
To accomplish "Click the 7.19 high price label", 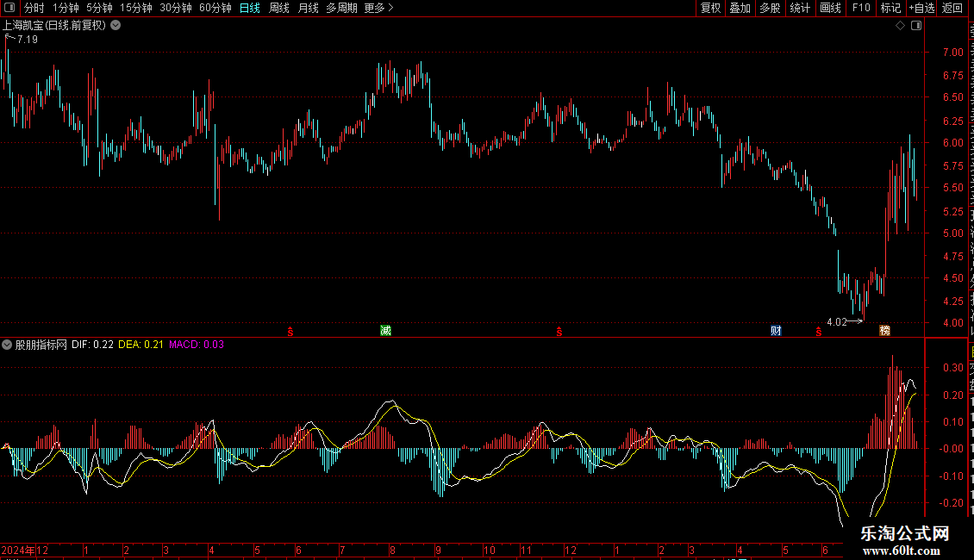I will coord(28,40).
